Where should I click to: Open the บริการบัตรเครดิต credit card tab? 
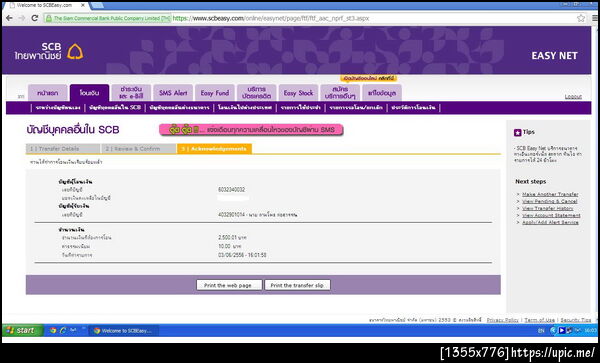[x=256, y=93]
